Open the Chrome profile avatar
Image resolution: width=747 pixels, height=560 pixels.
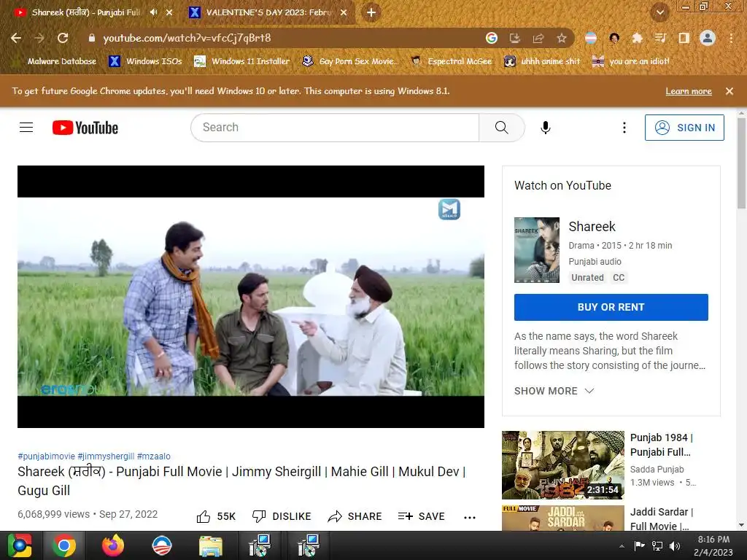708,38
